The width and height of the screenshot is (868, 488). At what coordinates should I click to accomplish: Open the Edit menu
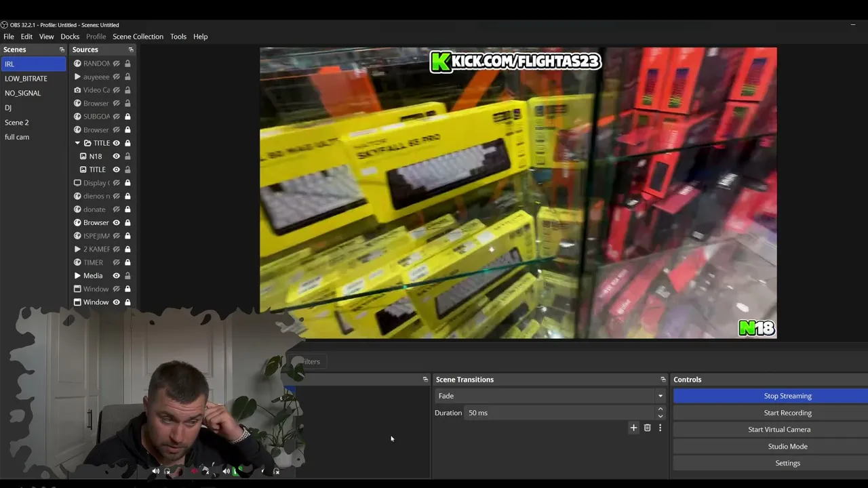[26, 37]
